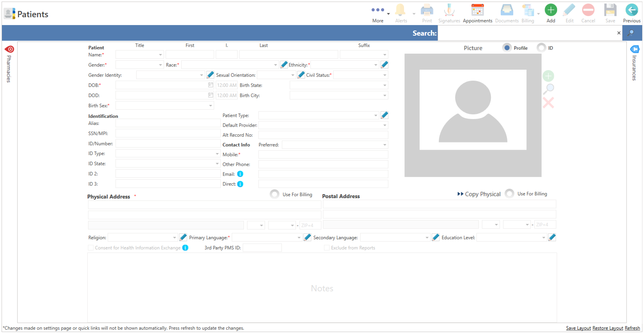Click into the Notes text area
The width and height of the screenshot is (644, 334).
pos(322,287)
